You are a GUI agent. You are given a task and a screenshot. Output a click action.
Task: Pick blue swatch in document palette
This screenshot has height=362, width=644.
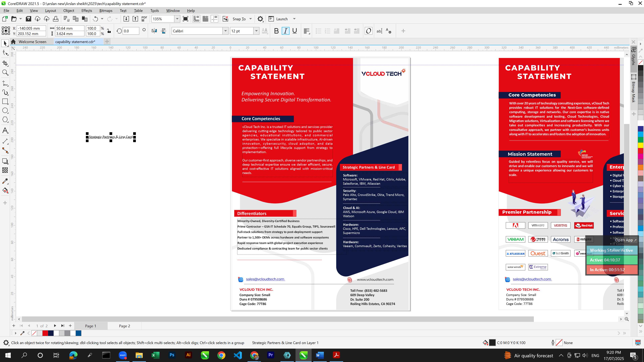click(x=78, y=333)
